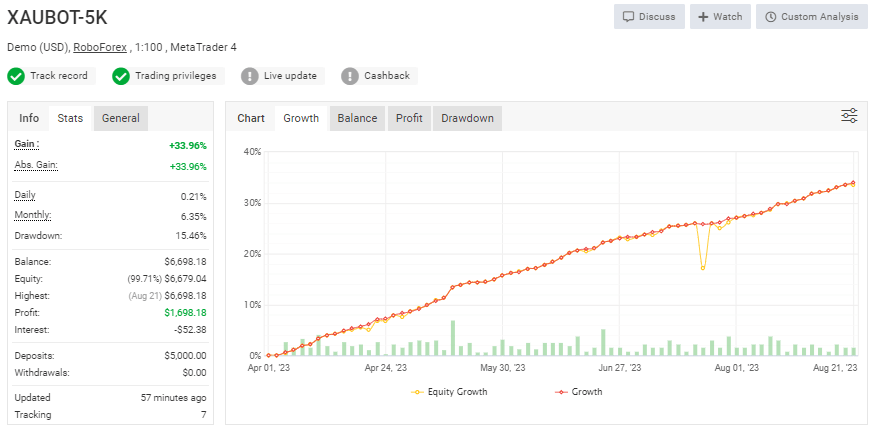Click the Profit value $1,698.18
The height and width of the screenshot is (432, 878).
[x=185, y=313]
